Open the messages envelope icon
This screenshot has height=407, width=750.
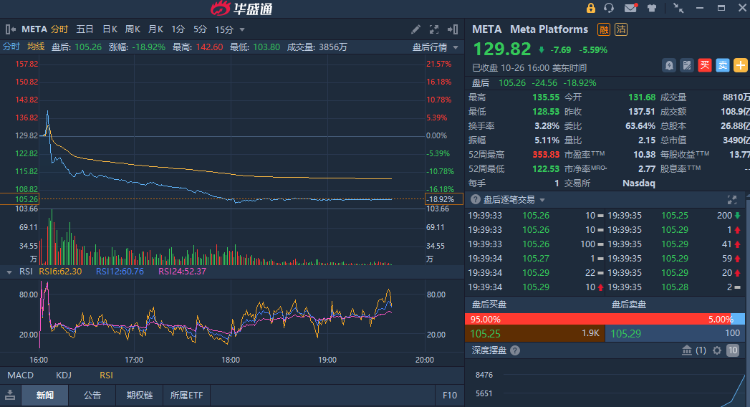click(x=630, y=8)
